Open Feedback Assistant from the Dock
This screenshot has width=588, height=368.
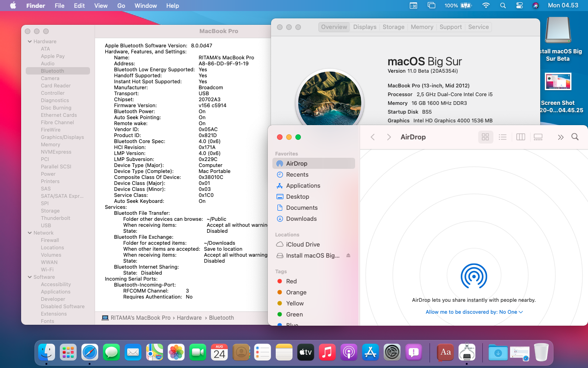click(413, 352)
